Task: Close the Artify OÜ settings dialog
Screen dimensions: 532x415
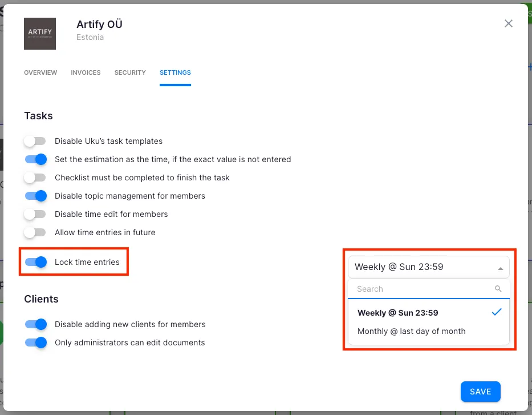Action: (509, 23)
